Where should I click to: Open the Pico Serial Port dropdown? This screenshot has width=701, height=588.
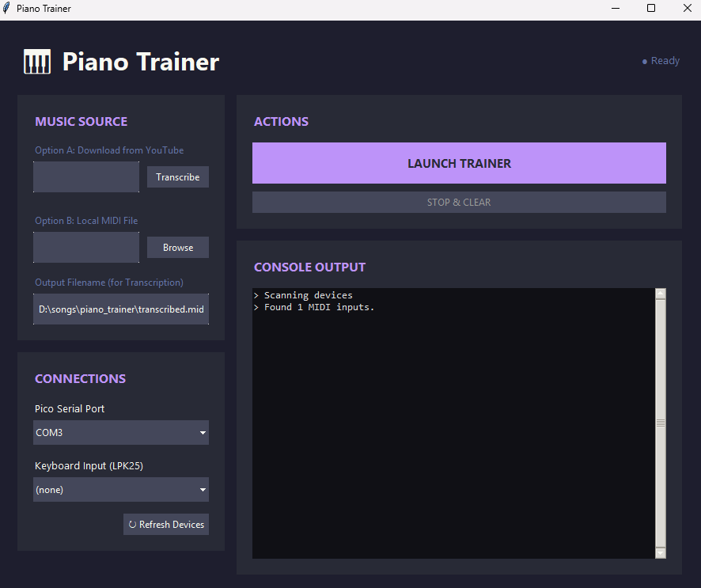(121, 433)
